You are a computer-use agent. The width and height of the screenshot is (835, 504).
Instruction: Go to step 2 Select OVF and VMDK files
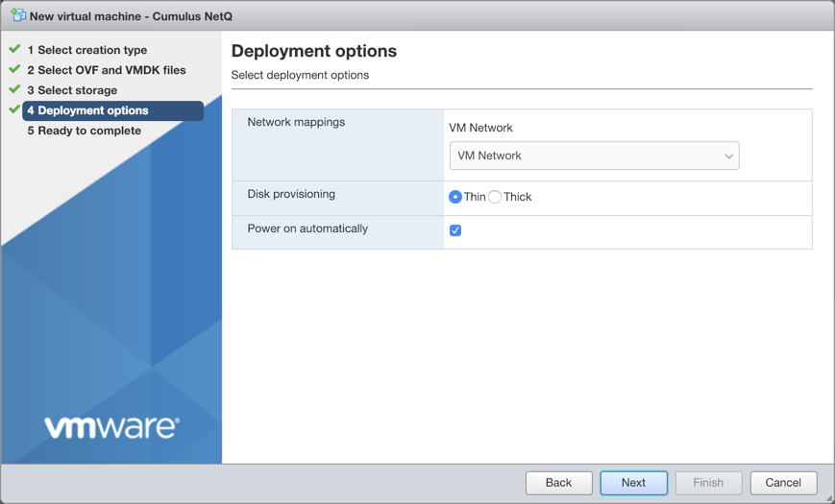click(107, 70)
